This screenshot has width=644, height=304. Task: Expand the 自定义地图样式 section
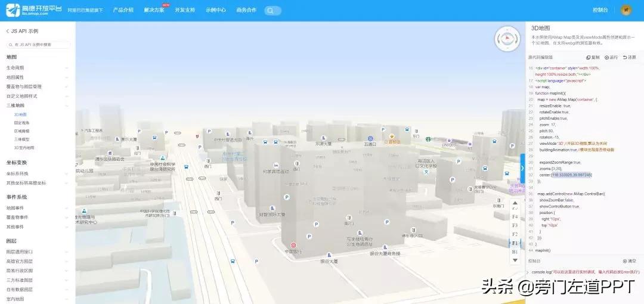coord(38,96)
